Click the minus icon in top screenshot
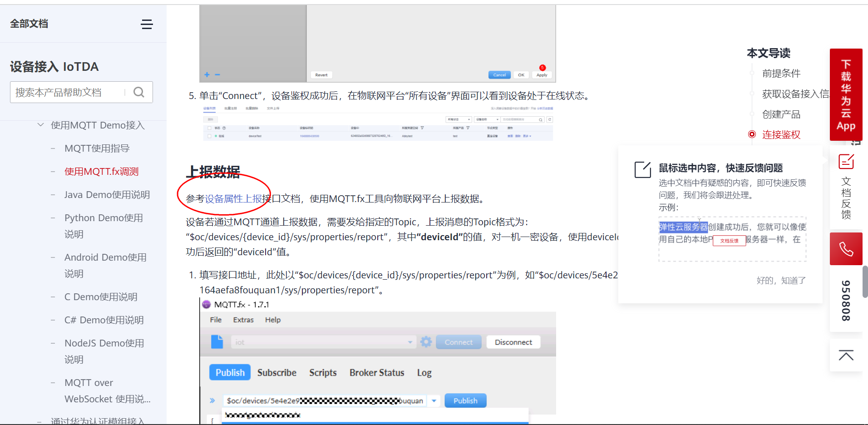 pos(217,74)
